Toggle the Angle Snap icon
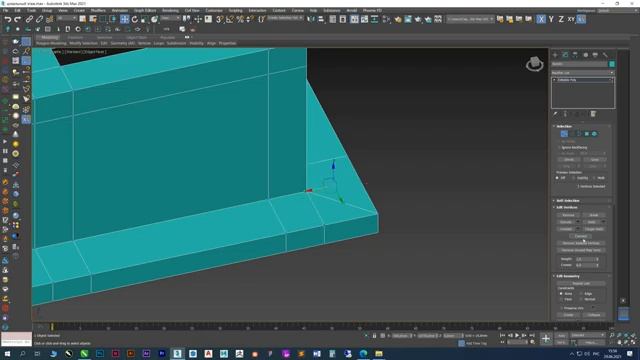 coord(230,19)
